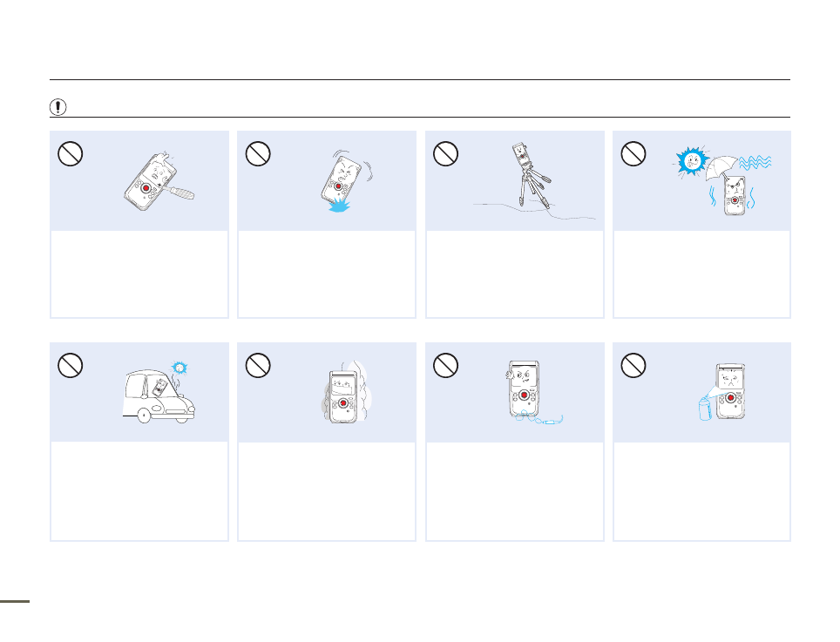Click the blank text box under screwdriver illustration
The height and width of the screenshot is (642, 840).
click(139, 274)
